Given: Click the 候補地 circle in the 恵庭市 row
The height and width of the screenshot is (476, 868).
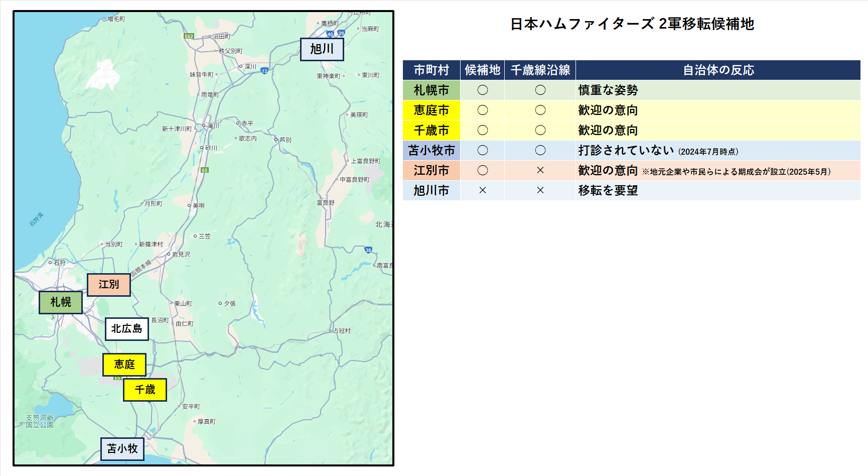Looking at the screenshot, I should (x=483, y=110).
